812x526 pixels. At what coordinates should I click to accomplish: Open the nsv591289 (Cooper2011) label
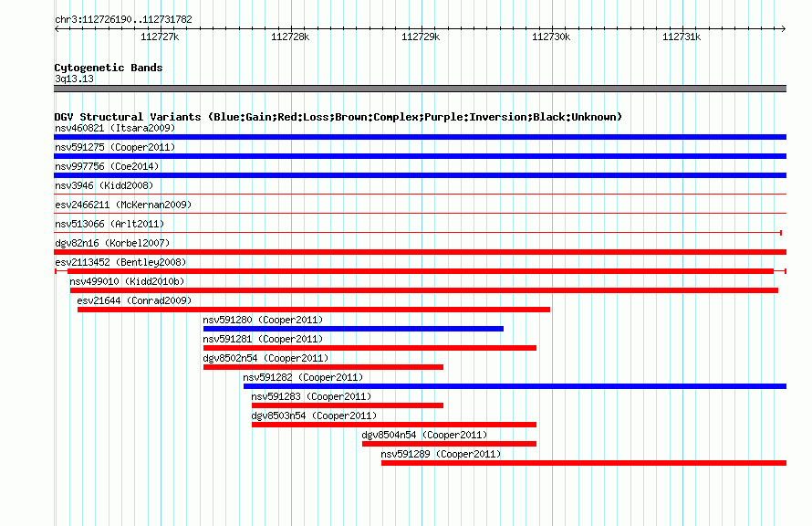[441, 454]
